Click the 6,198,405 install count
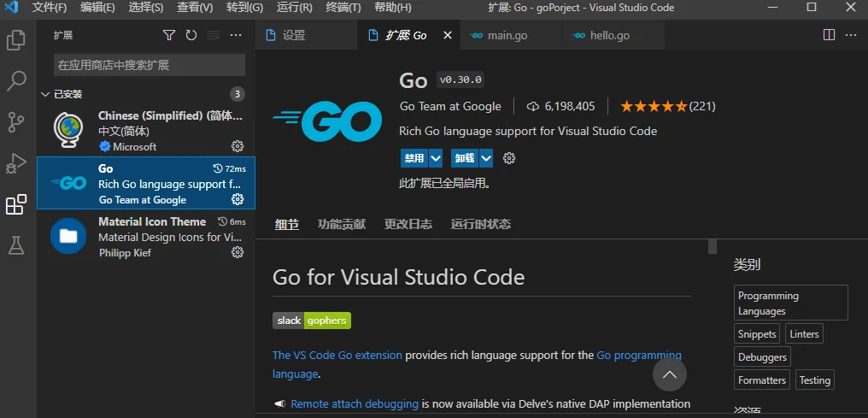 pyautogui.click(x=560, y=106)
